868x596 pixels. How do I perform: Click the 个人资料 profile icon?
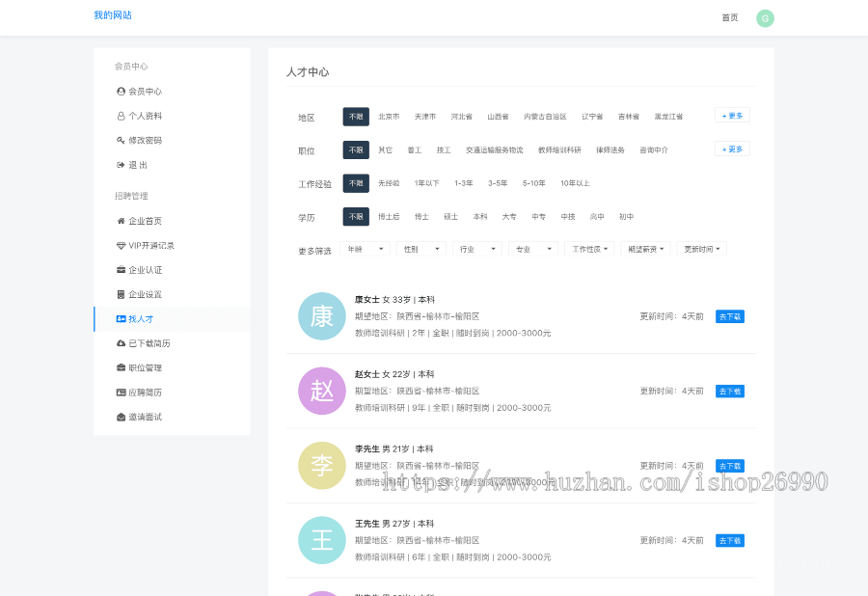tap(121, 116)
